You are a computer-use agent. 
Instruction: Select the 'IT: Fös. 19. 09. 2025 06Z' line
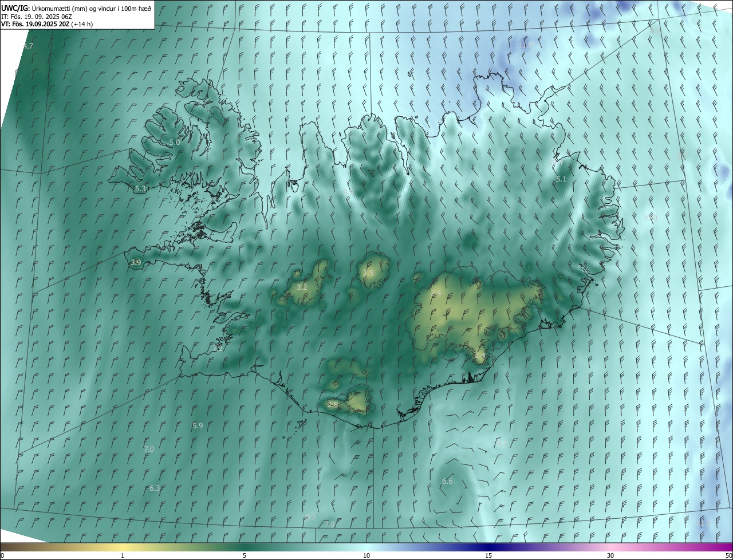36,16
